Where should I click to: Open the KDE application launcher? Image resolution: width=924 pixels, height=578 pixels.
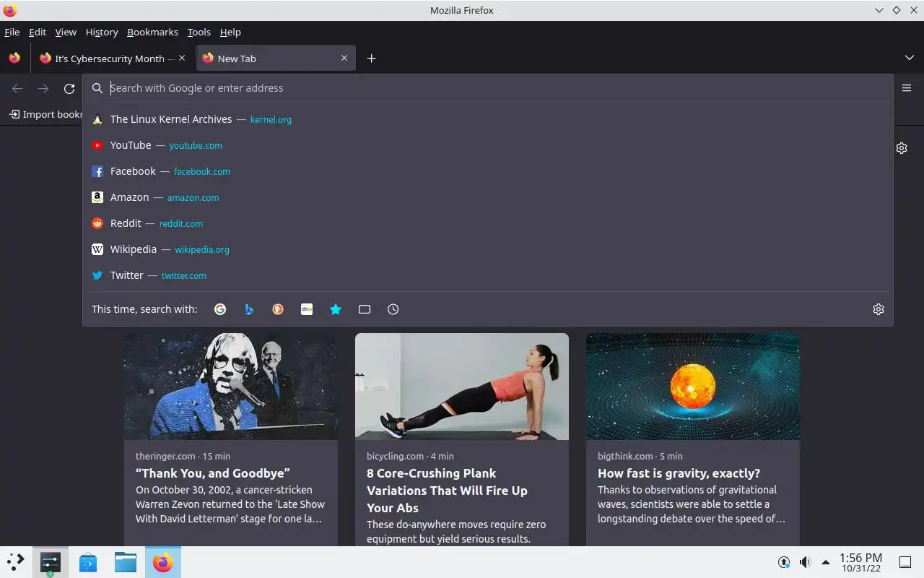point(15,561)
